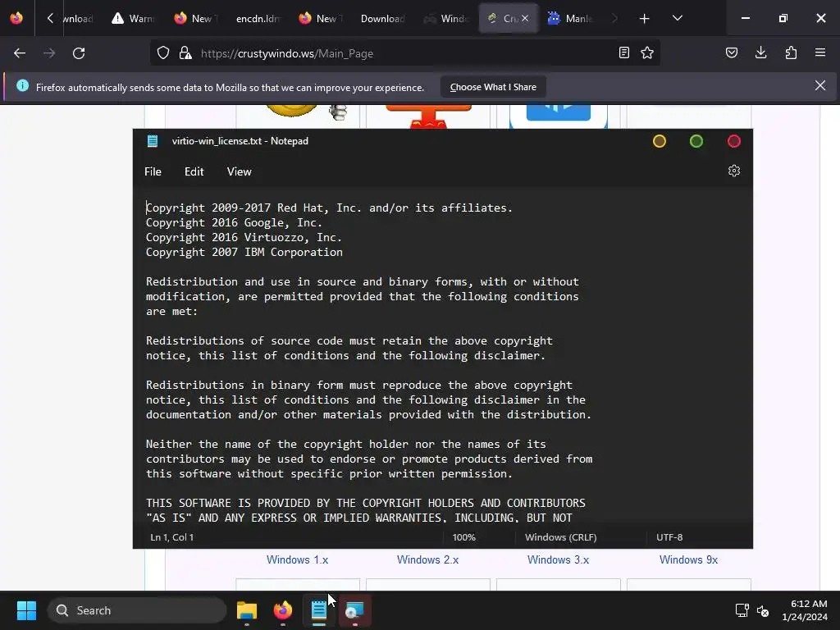840x630 pixels.
Task: Open Notepad settings gear icon
Action: click(x=734, y=171)
